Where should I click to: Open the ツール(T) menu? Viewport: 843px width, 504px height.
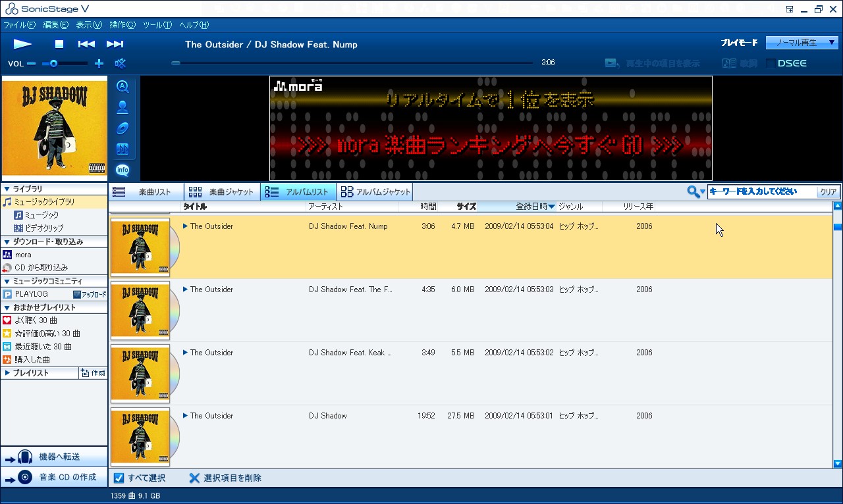157,25
